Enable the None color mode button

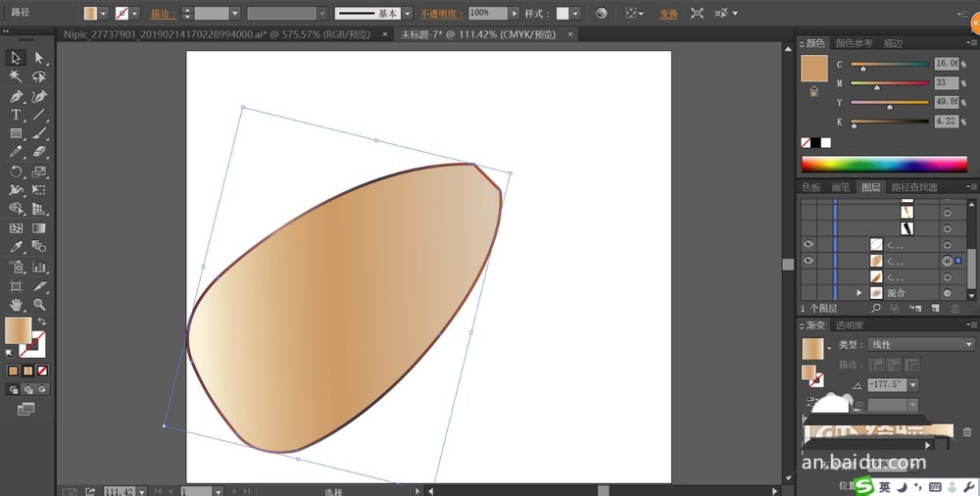[x=42, y=371]
